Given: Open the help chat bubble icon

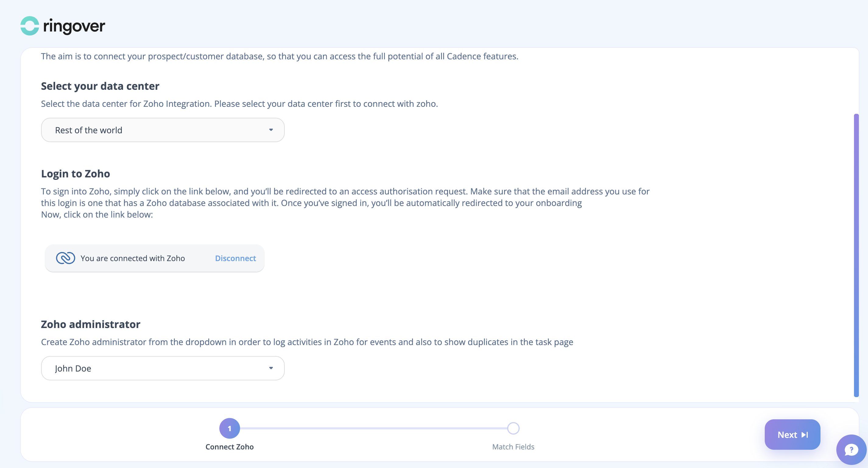Looking at the screenshot, I should [x=851, y=449].
